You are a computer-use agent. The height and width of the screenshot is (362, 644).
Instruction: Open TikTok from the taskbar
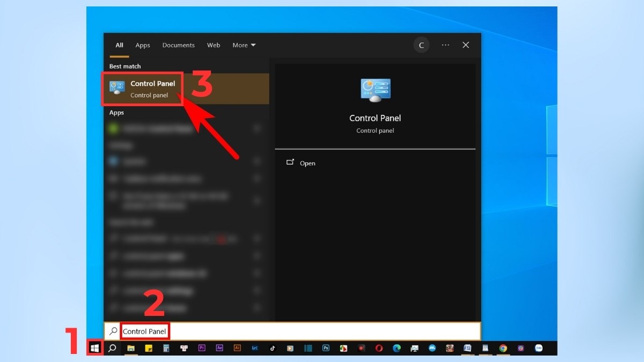point(273,348)
